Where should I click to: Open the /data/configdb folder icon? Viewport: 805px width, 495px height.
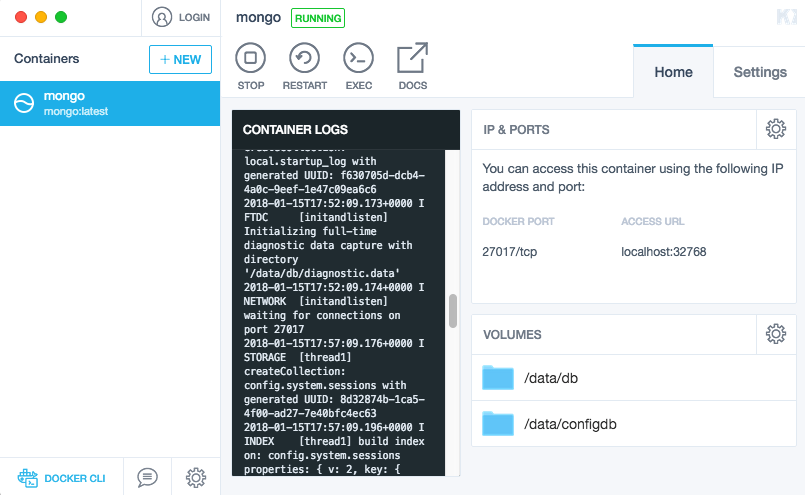[498, 424]
